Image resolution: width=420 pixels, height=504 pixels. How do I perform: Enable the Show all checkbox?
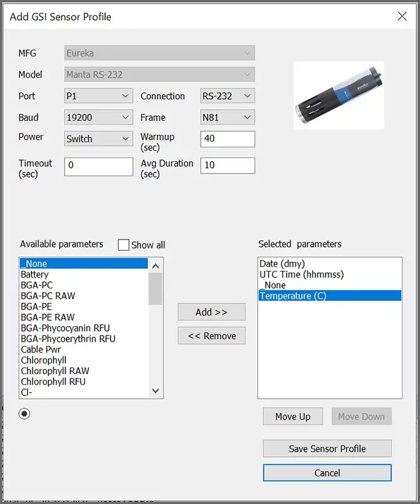123,245
